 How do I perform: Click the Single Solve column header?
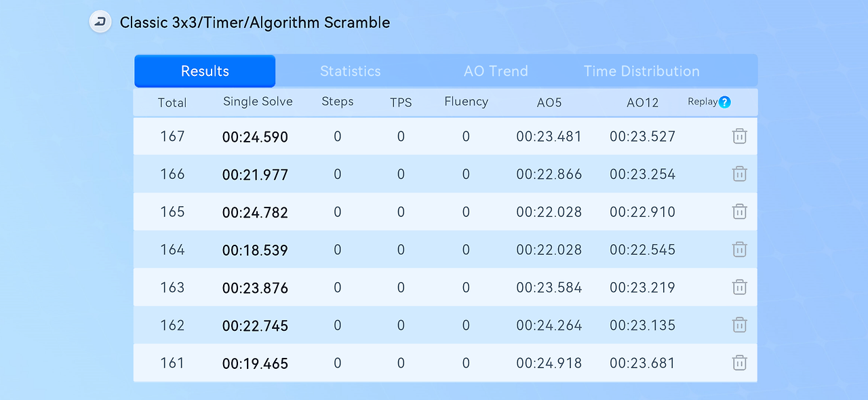[258, 102]
